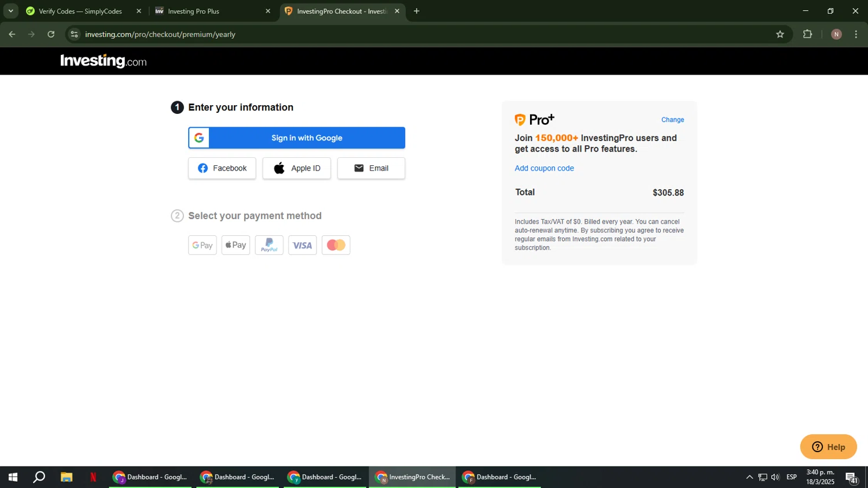
Task: Switch to the Verify Codes — SimplyCodes tab
Action: [x=80, y=11]
